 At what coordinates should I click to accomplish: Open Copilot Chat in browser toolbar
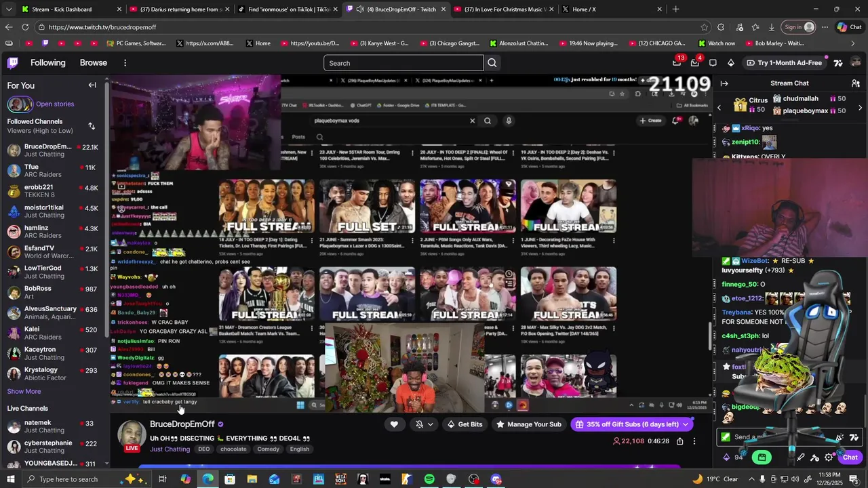pyautogui.click(x=849, y=27)
